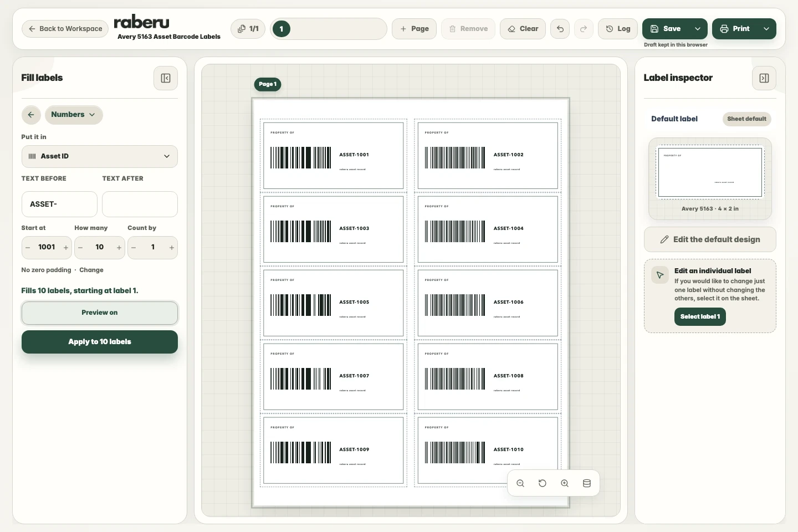Click 'Avery 5163 Asset Barcode Labels' title
The height and width of the screenshot is (532, 798).
click(x=169, y=37)
